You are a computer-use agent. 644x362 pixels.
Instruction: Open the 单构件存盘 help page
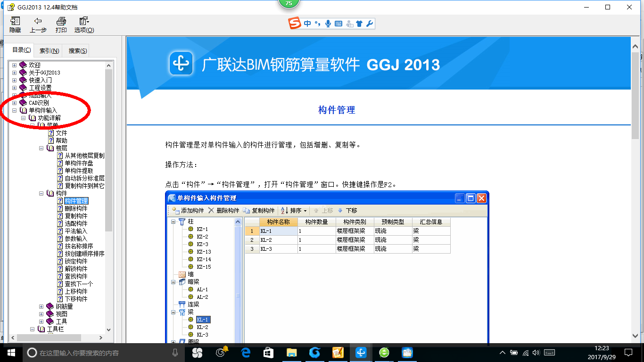coord(79,163)
